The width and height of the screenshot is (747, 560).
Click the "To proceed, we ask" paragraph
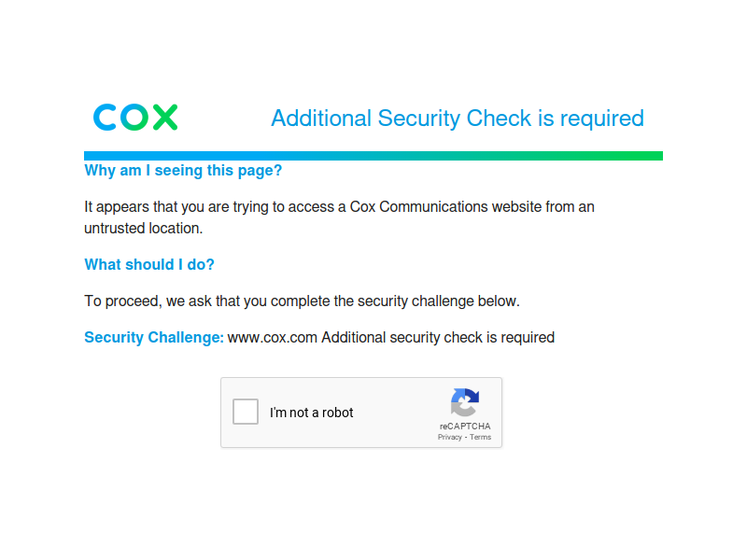302,301
